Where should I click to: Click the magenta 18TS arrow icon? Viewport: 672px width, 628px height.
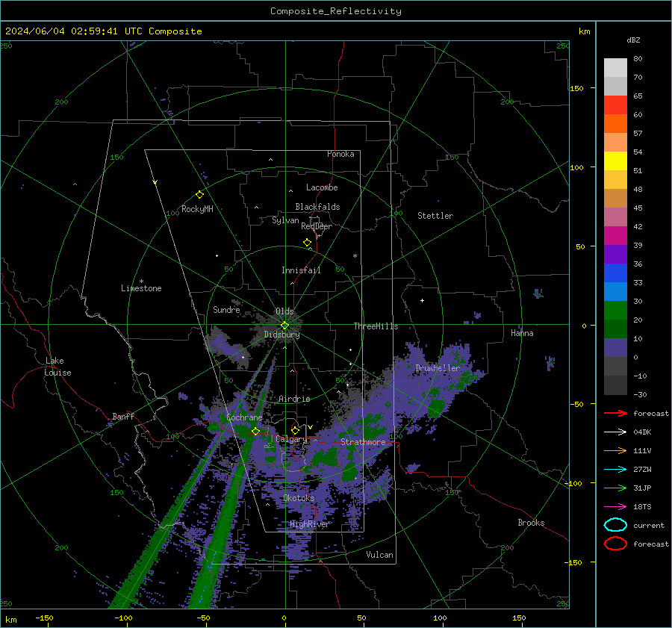pyautogui.click(x=615, y=507)
